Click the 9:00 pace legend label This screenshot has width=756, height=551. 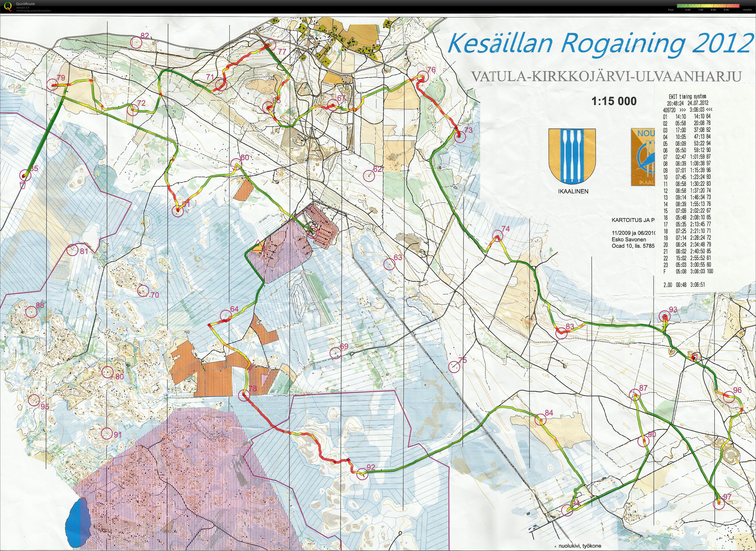[726, 10]
